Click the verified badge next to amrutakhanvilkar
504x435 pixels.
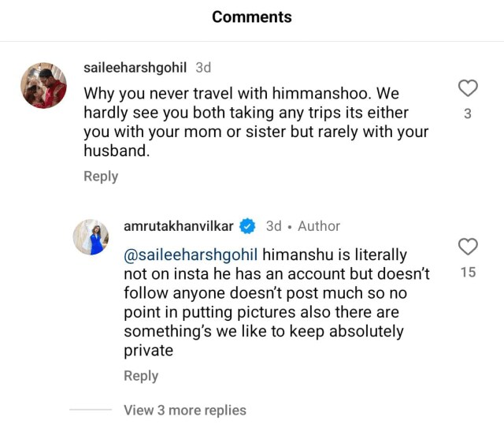[247, 226]
